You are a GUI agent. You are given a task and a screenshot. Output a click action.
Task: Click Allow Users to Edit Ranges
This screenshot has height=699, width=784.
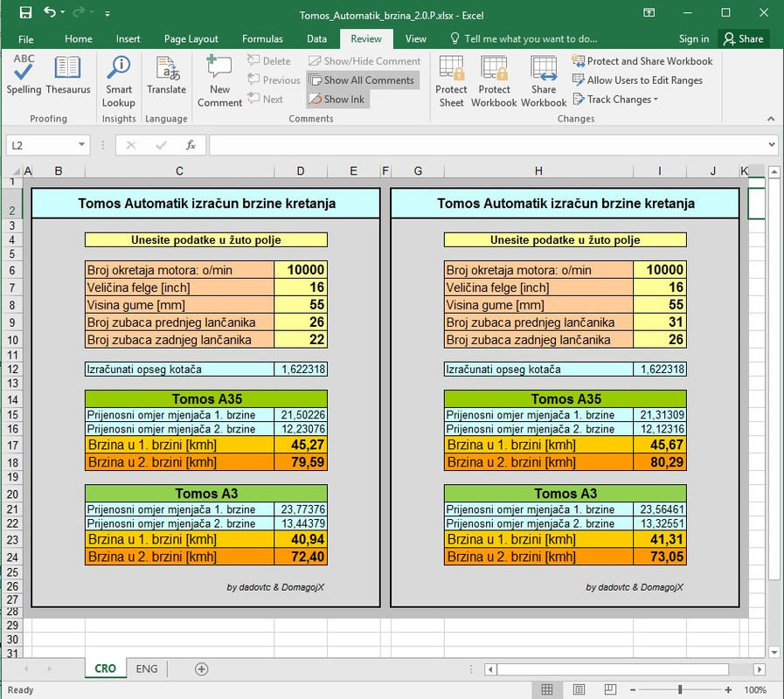[x=637, y=80]
